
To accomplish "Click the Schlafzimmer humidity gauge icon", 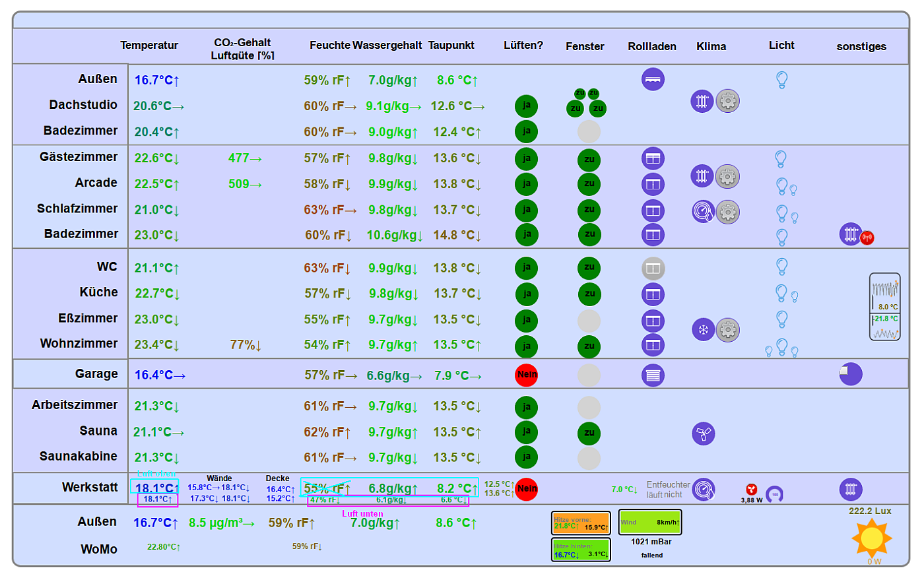I will point(704,212).
